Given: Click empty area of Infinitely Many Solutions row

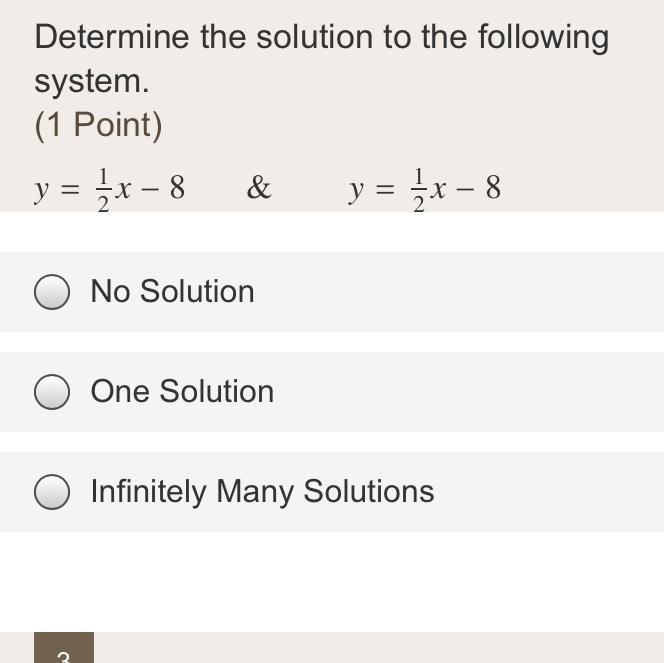Looking at the screenshot, I should point(560,492).
